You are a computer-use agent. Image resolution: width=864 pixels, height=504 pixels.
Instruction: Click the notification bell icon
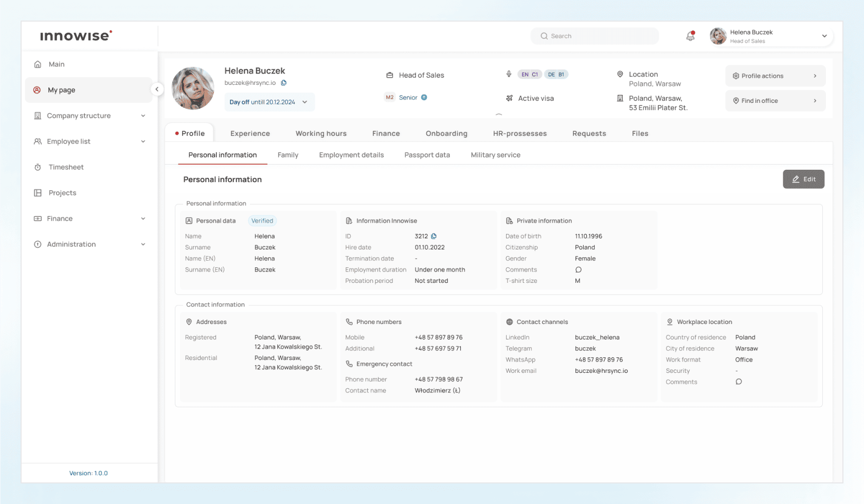coord(690,36)
